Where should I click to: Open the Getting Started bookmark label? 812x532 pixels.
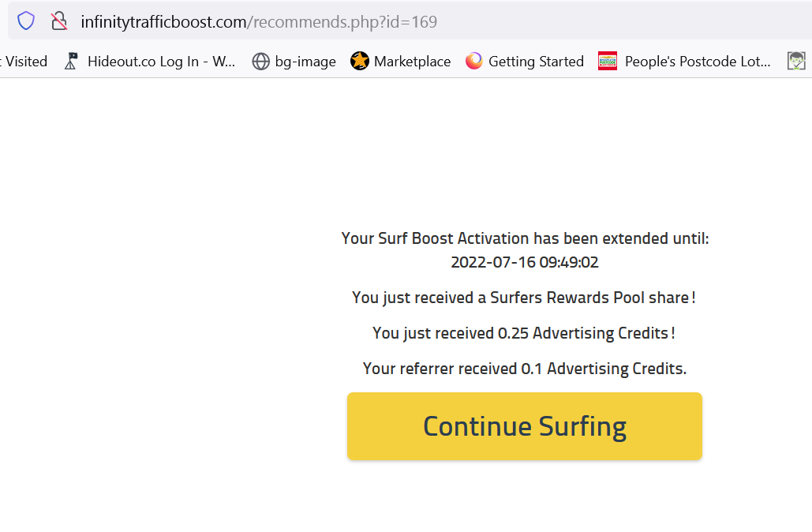[x=536, y=61]
